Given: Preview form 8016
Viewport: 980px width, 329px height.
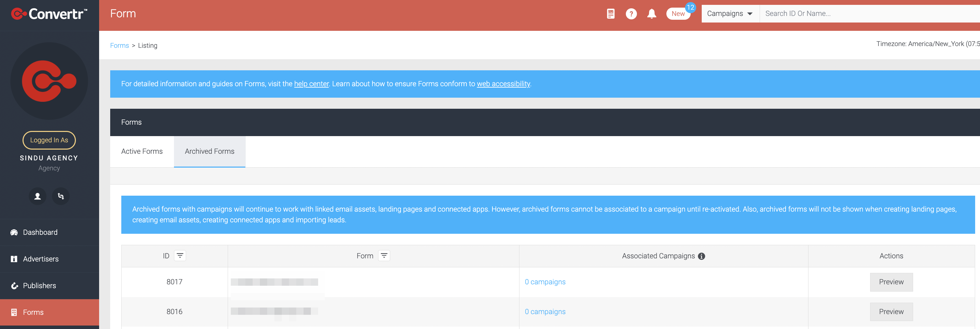Looking at the screenshot, I should pos(891,311).
